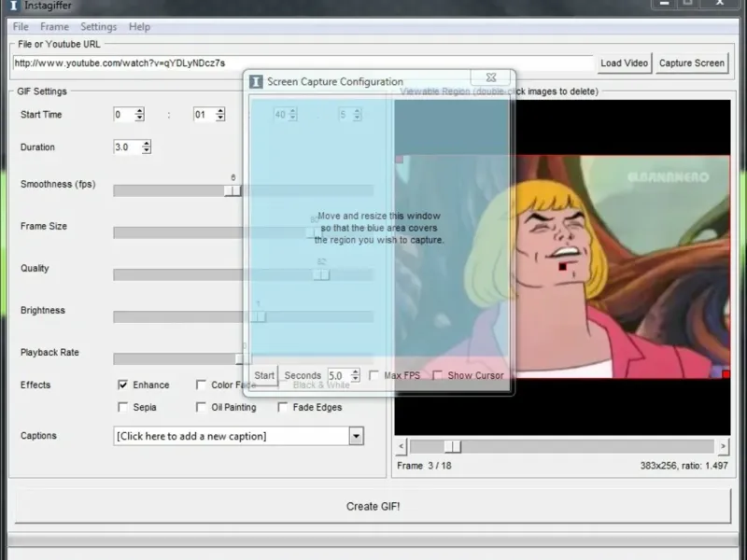Open the File menu

tap(21, 27)
